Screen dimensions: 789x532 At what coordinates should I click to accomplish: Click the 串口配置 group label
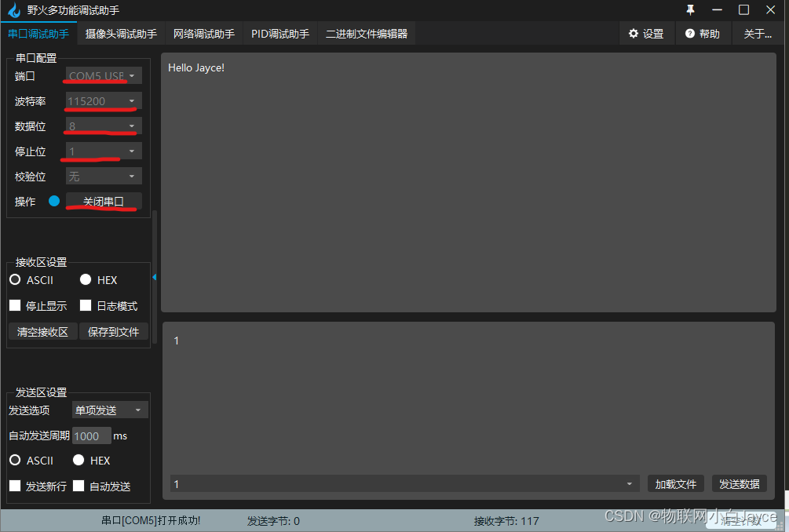(36, 58)
